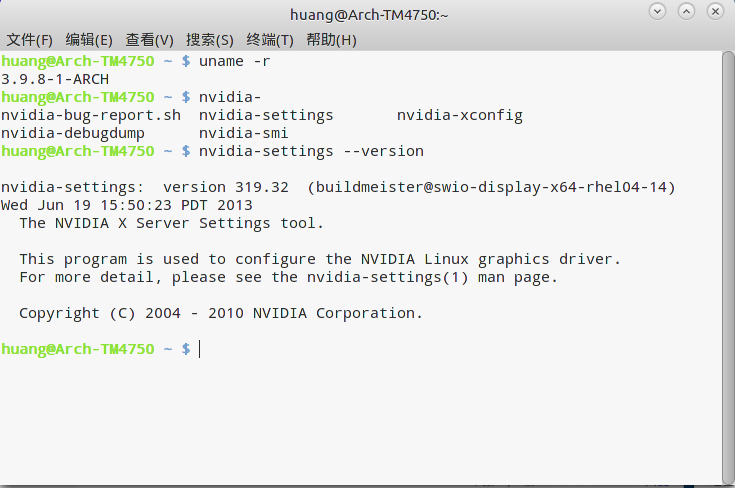
Task: Click the 3.9.8-1-ARCH kernel version output
Action: [x=55, y=79]
